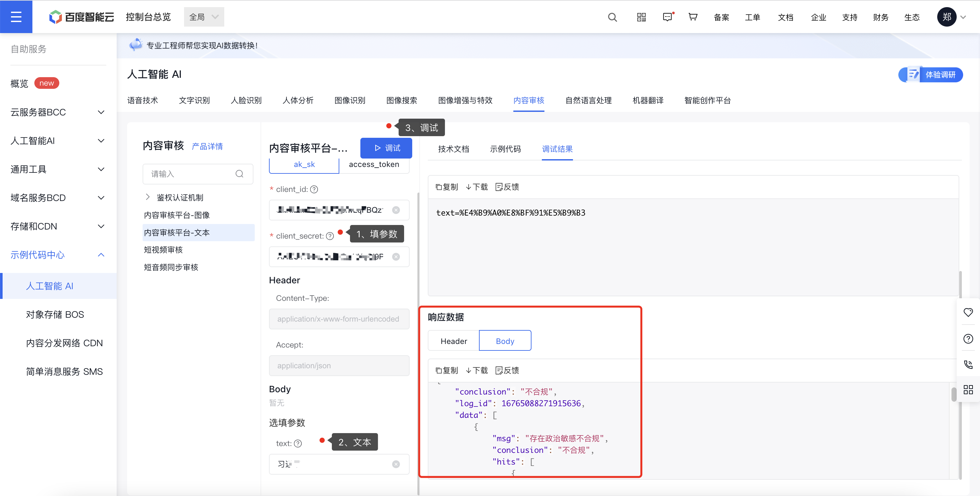Image resolution: width=980 pixels, height=496 pixels.
Task: Open 对象存储 BOS sidebar item
Action: [55, 314]
